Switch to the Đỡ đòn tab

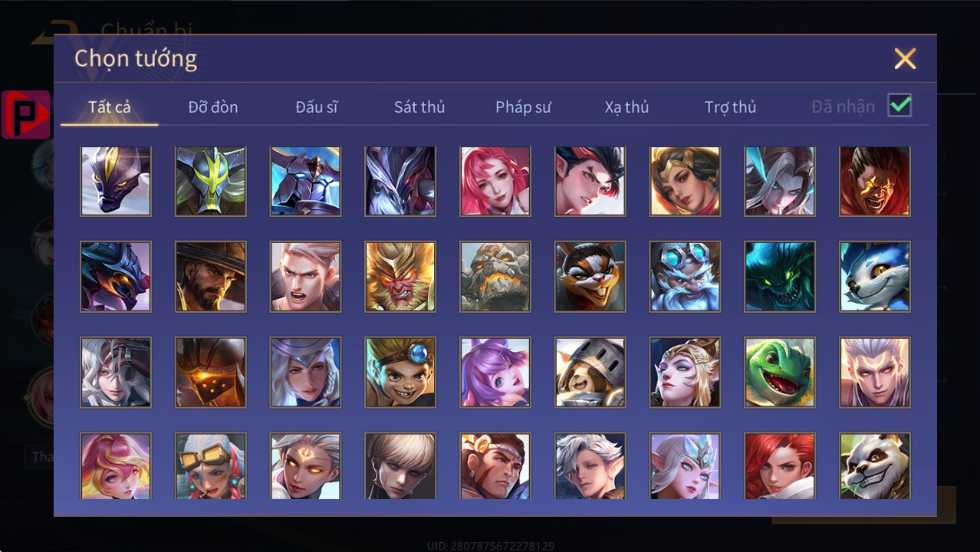tap(213, 107)
